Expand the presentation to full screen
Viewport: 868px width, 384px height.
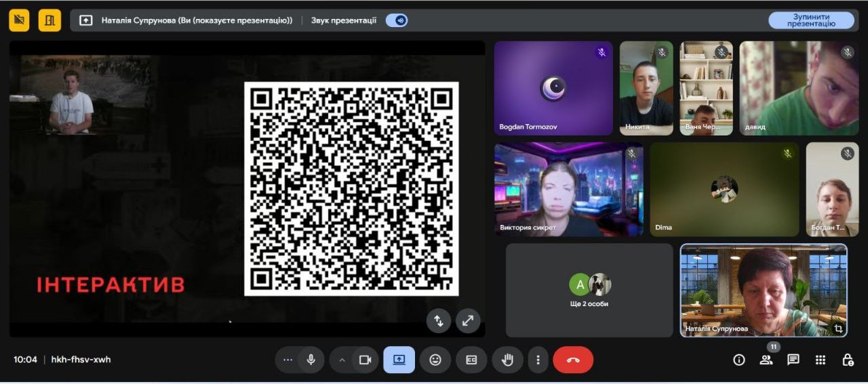click(468, 321)
